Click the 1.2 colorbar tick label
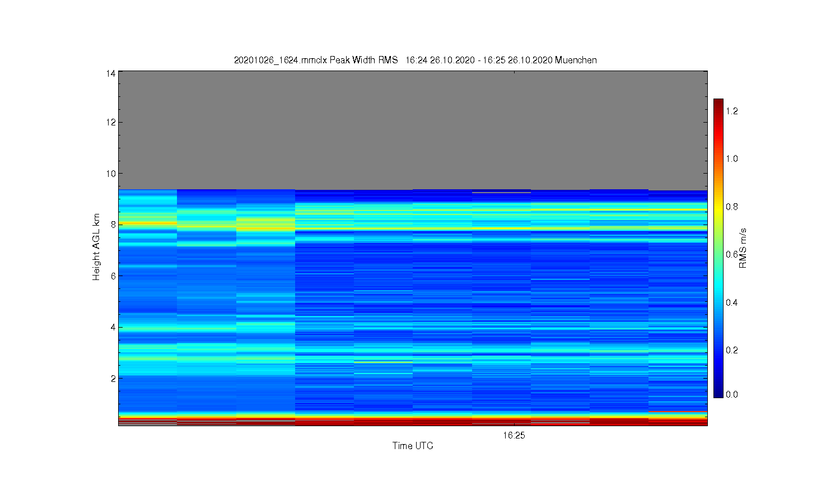This screenshot has width=840, height=504. pyautogui.click(x=732, y=111)
